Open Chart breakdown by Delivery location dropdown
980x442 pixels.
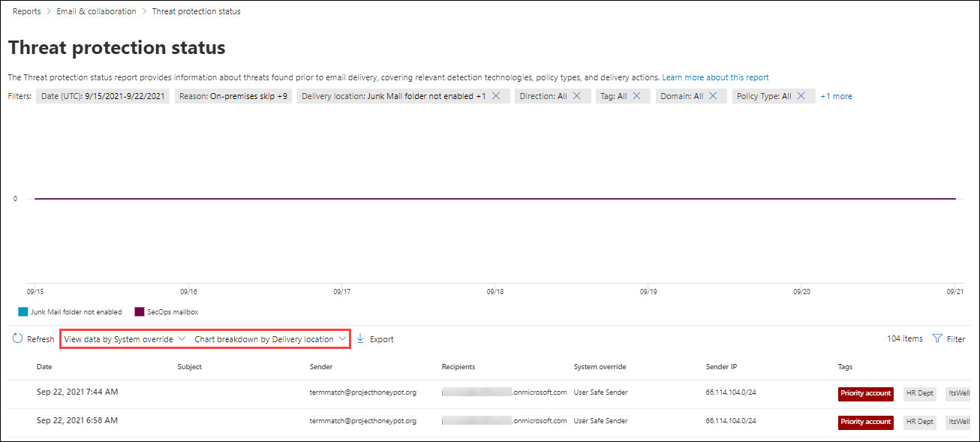click(x=270, y=339)
